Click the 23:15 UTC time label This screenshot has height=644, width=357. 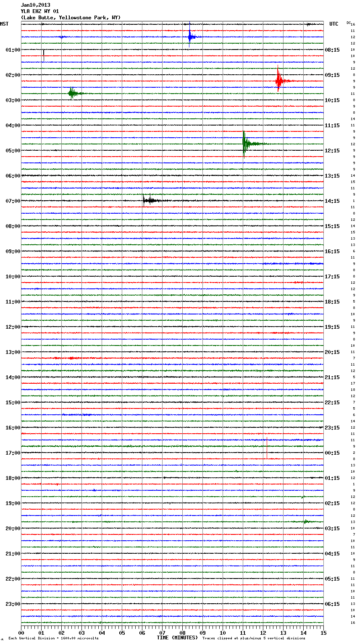click(332, 428)
